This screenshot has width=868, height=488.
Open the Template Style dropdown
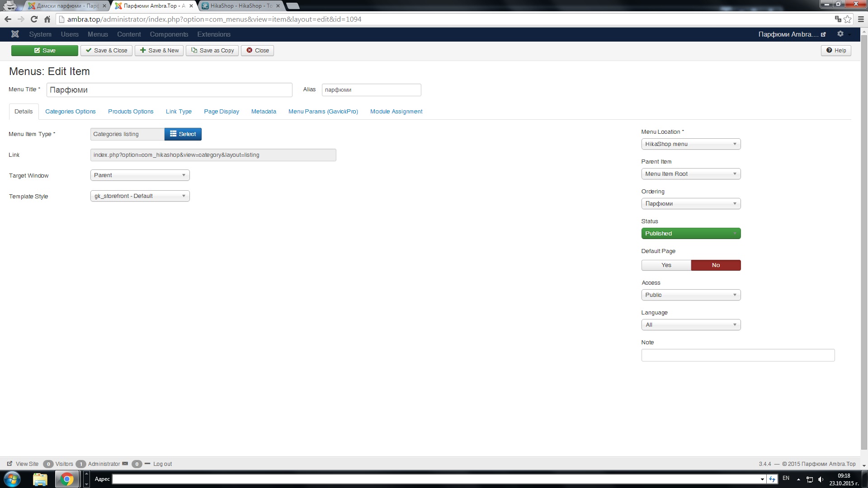[x=140, y=196]
